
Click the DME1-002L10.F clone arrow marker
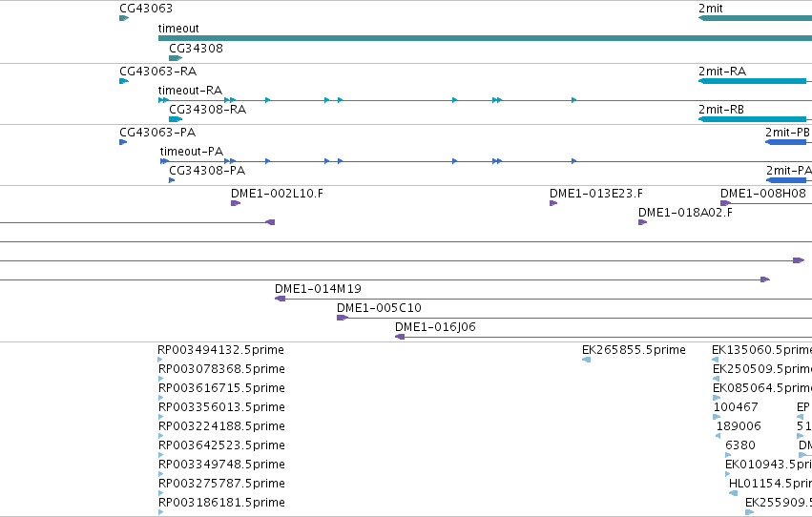click(x=236, y=203)
